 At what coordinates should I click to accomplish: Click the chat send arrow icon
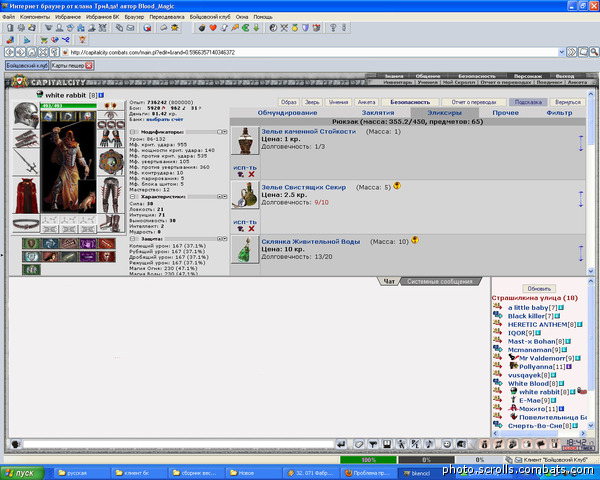click(341, 444)
